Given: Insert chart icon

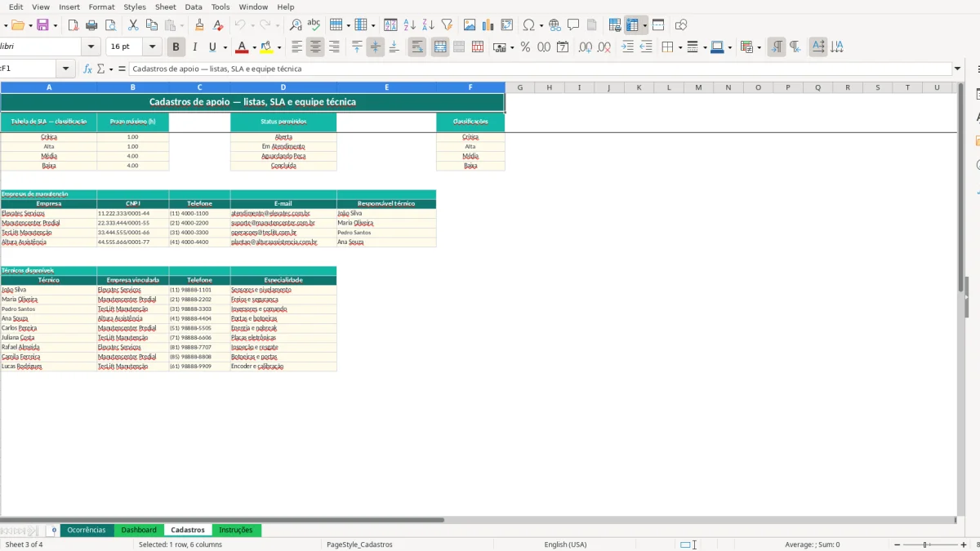Looking at the screenshot, I should click(x=488, y=25).
